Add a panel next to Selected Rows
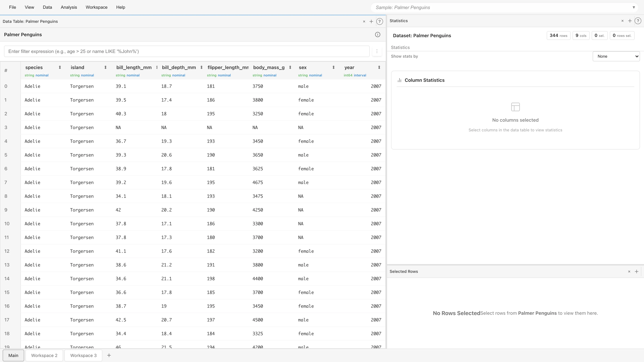644x362 pixels. pos(636,271)
